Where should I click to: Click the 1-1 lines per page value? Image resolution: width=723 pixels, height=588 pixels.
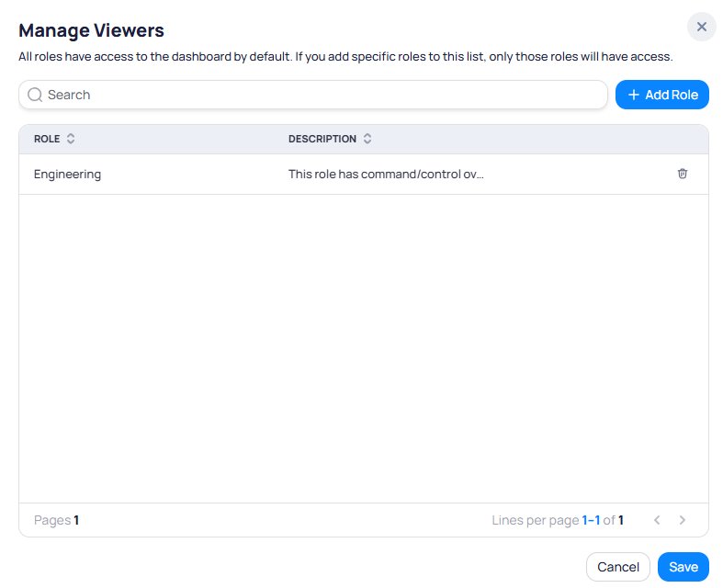[x=591, y=520]
